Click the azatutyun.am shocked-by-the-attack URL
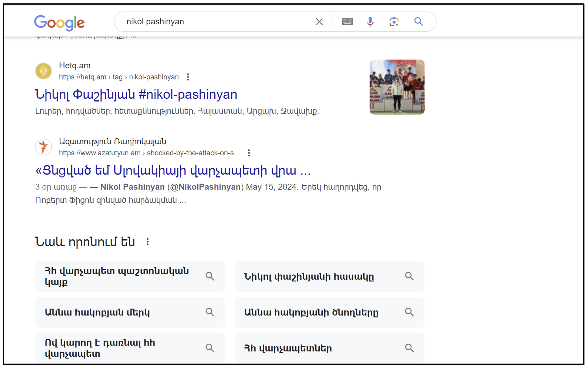The width and height of the screenshot is (588, 368). pyautogui.click(x=149, y=153)
